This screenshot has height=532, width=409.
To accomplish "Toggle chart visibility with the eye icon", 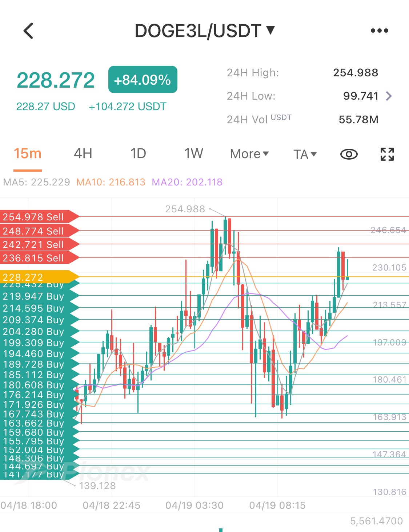I will 349,154.
